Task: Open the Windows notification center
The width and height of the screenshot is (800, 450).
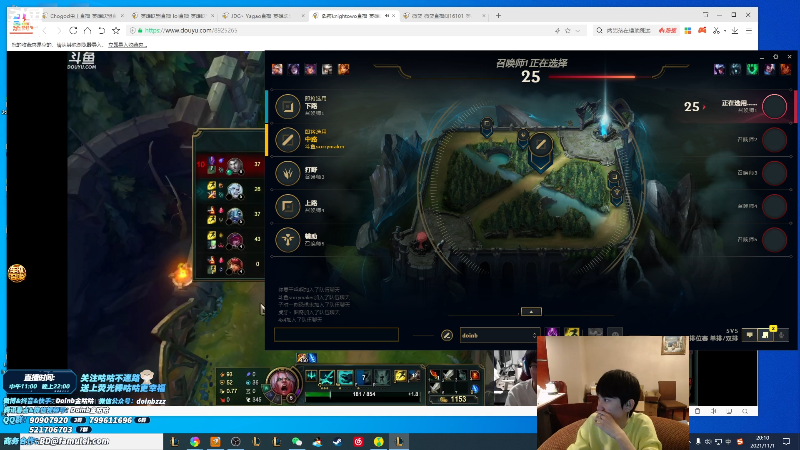Action: [x=786, y=441]
